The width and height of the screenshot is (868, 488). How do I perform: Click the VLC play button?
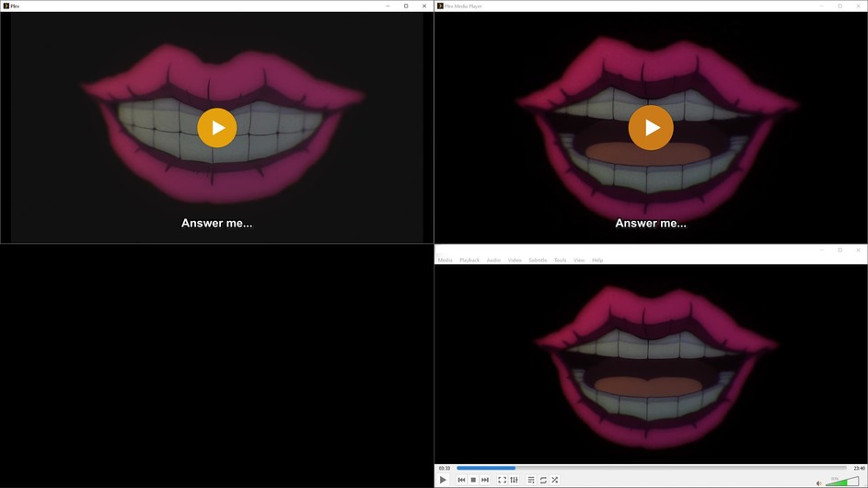[443, 480]
